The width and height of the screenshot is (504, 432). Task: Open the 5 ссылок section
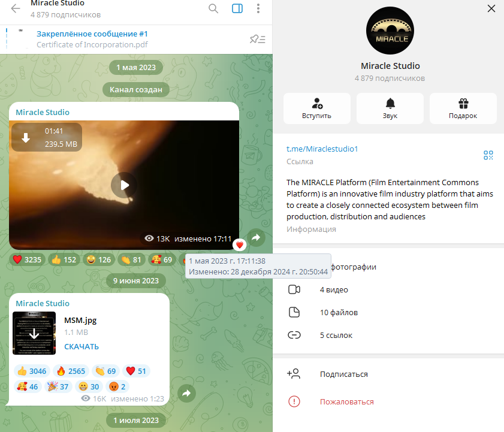pos(388,336)
